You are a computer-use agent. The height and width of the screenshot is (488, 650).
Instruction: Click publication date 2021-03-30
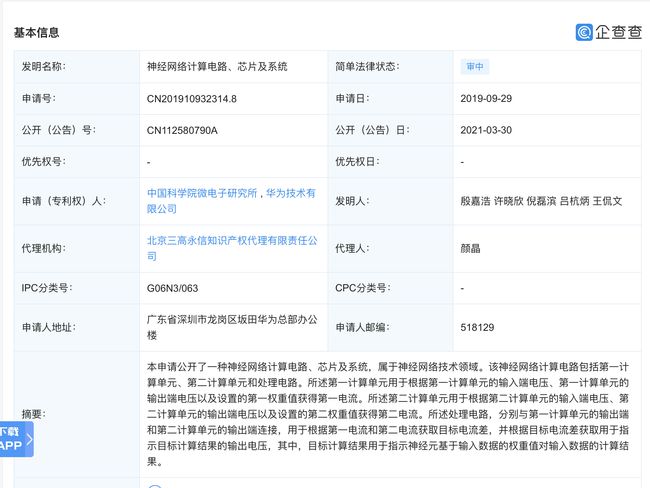pos(486,130)
